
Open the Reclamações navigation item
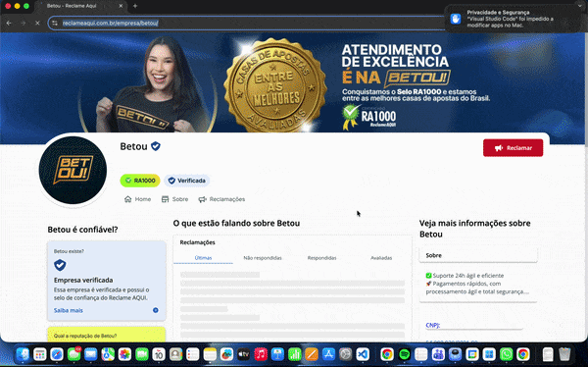(221, 199)
